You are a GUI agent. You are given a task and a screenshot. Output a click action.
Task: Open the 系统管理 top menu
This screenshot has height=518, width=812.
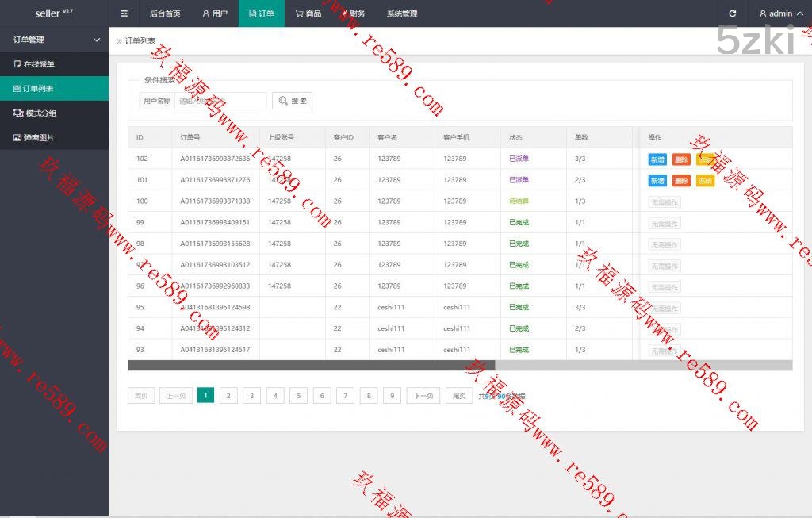click(x=402, y=13)
